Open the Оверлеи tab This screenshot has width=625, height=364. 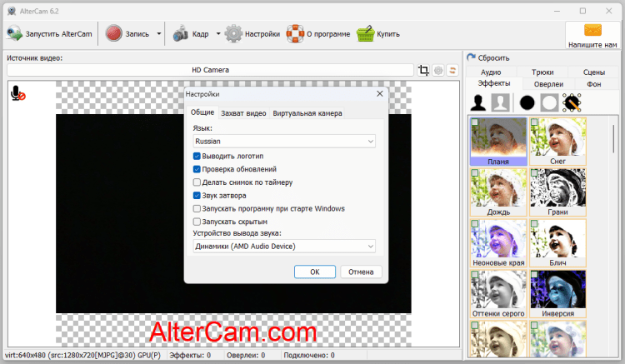coord(548,84)
